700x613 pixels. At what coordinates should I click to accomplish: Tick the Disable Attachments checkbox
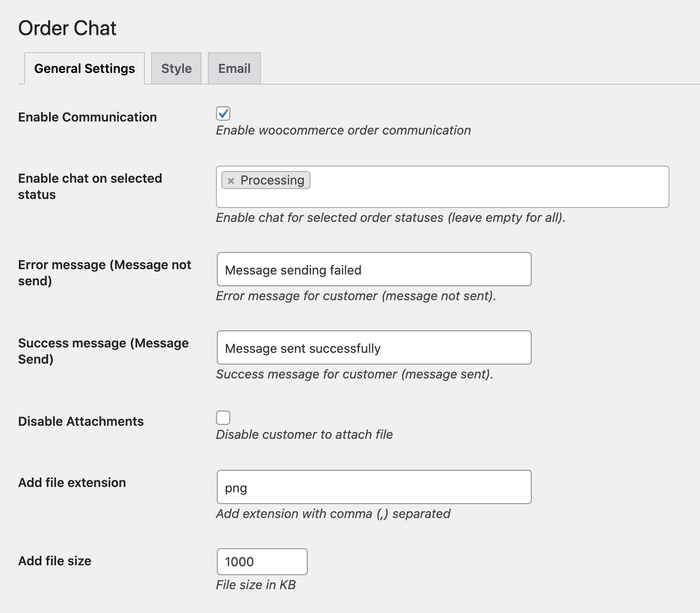[223, 418]
